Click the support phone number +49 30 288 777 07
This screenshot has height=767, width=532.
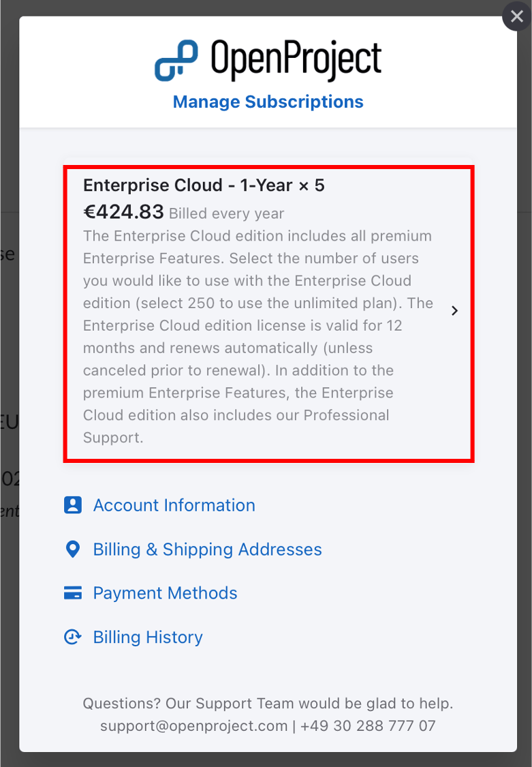[368, 726]
